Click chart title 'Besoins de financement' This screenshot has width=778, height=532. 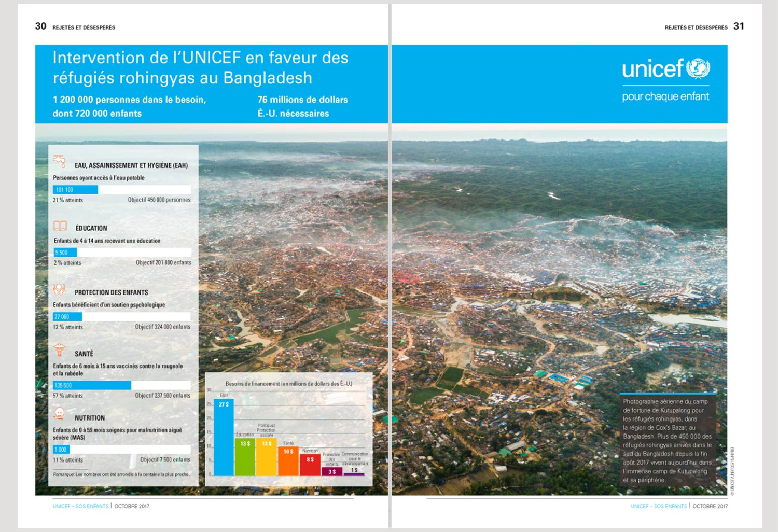[289, 384]
